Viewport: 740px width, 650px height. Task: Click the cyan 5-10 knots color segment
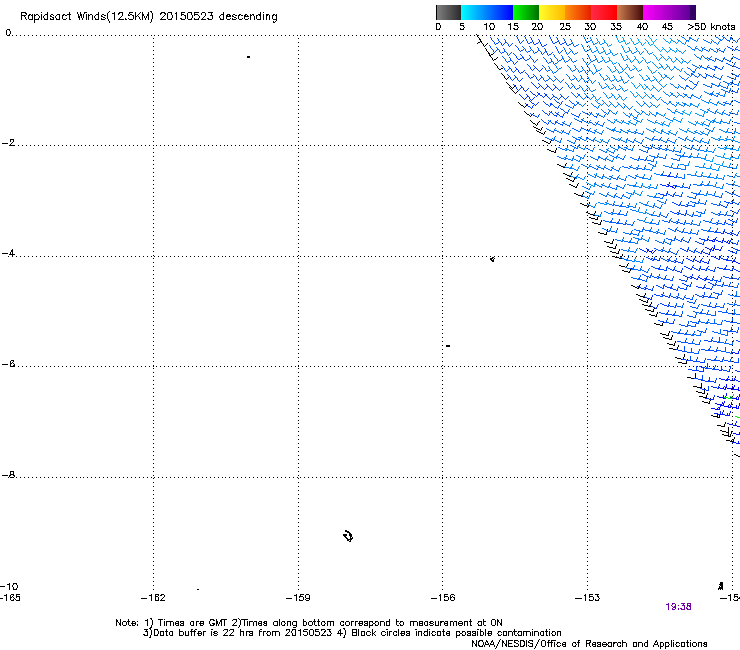coord(474,12)
